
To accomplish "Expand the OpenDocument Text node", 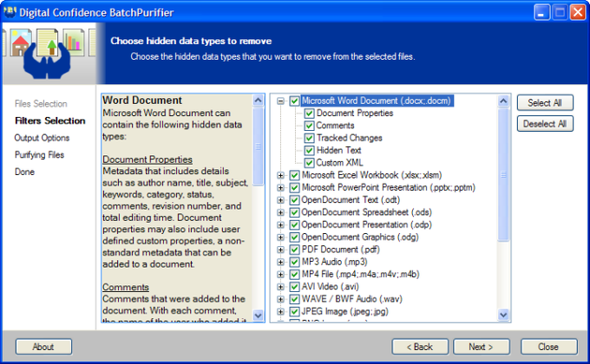I will (280, 200).
